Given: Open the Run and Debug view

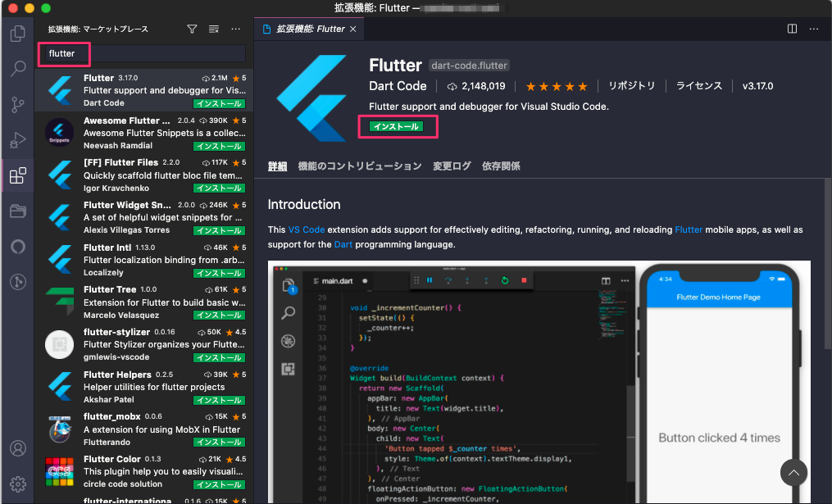Looking at the screenshot, I should (18, 140).
